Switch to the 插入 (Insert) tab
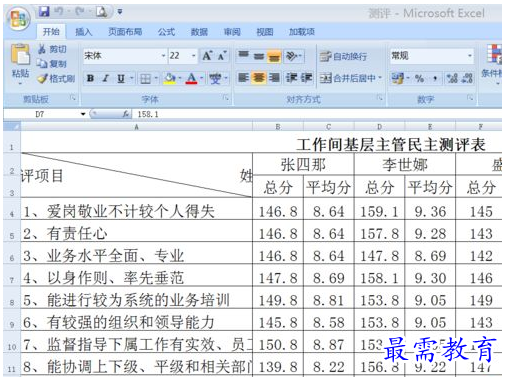The image size is (505, 381). (83, 32)
